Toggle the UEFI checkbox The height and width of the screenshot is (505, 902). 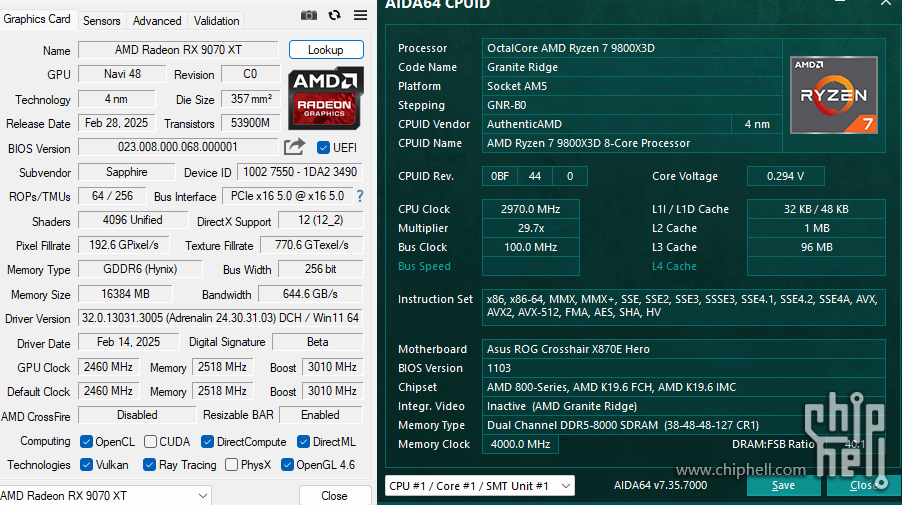point(323,148)
